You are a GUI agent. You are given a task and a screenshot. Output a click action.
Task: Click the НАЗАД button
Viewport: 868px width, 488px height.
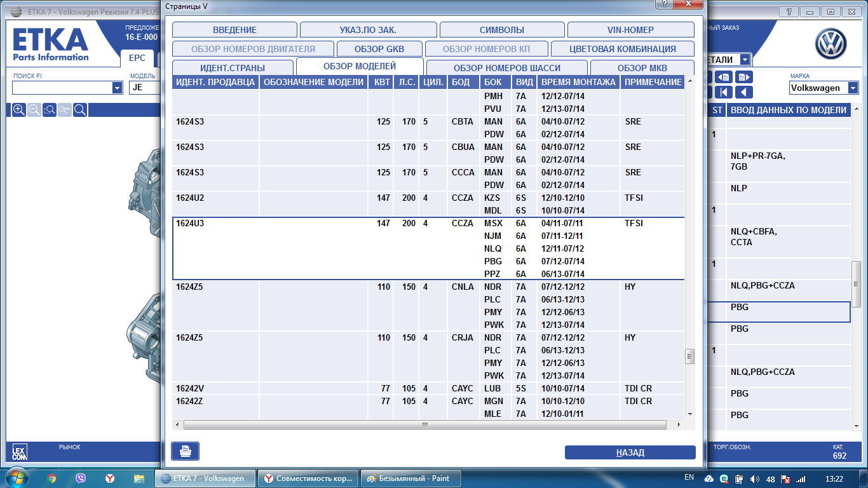[x=630, y=452]
